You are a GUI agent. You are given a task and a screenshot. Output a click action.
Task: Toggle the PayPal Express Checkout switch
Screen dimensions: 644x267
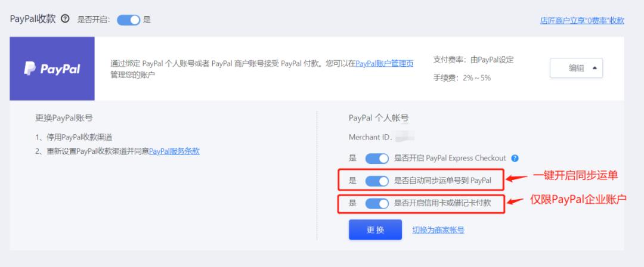[377, 159]
